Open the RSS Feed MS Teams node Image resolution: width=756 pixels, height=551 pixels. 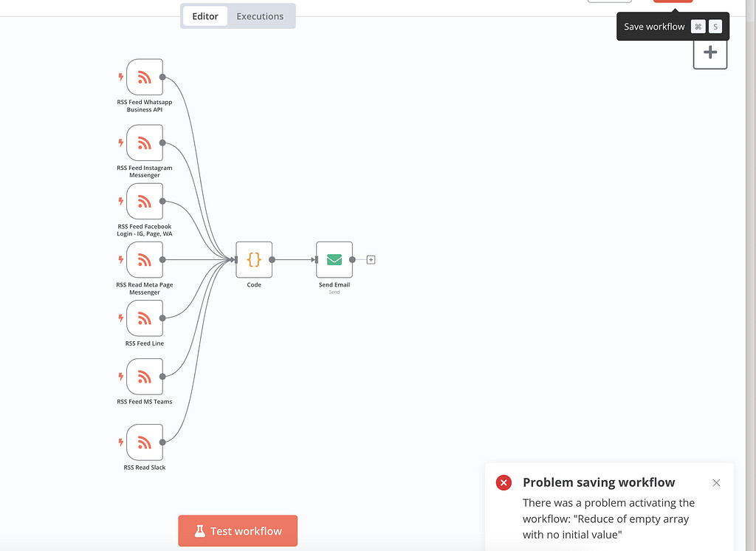[144, 377]
